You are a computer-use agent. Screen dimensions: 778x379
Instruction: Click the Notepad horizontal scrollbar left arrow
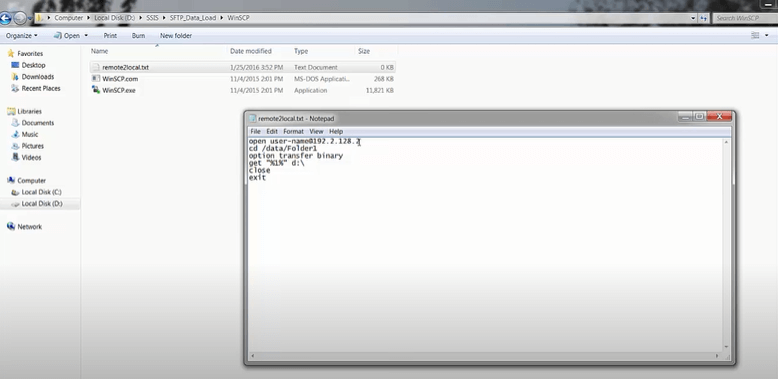[253, 356]
